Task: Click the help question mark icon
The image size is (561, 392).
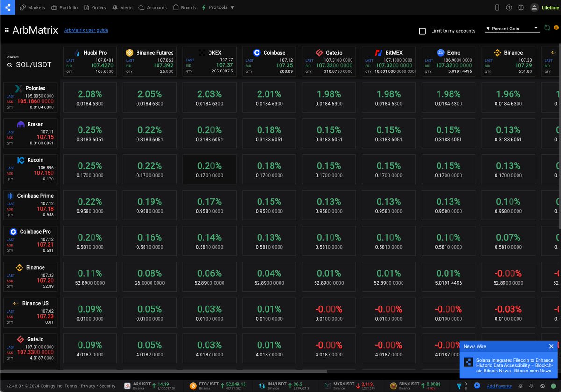Action: 509,7
